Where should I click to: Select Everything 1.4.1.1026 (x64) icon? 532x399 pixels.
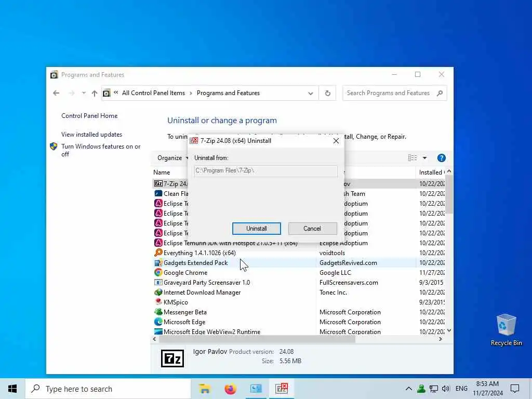click(x=158, y=253)
